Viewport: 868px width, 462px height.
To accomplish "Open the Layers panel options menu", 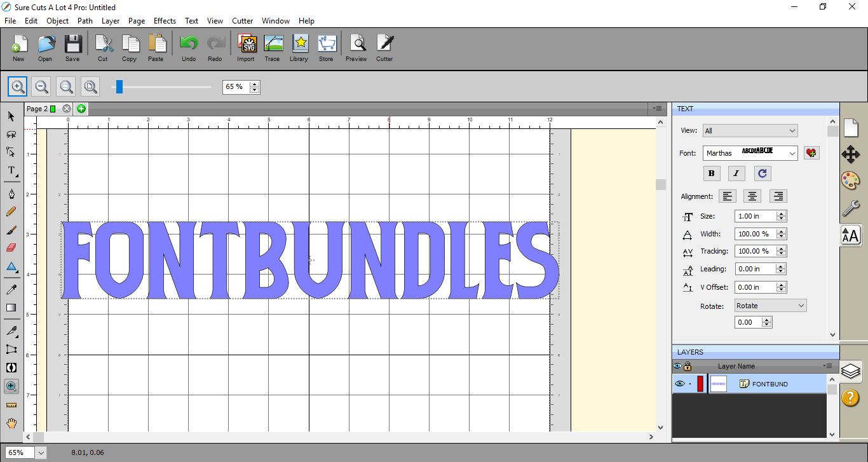I will (x=827, y=366).
